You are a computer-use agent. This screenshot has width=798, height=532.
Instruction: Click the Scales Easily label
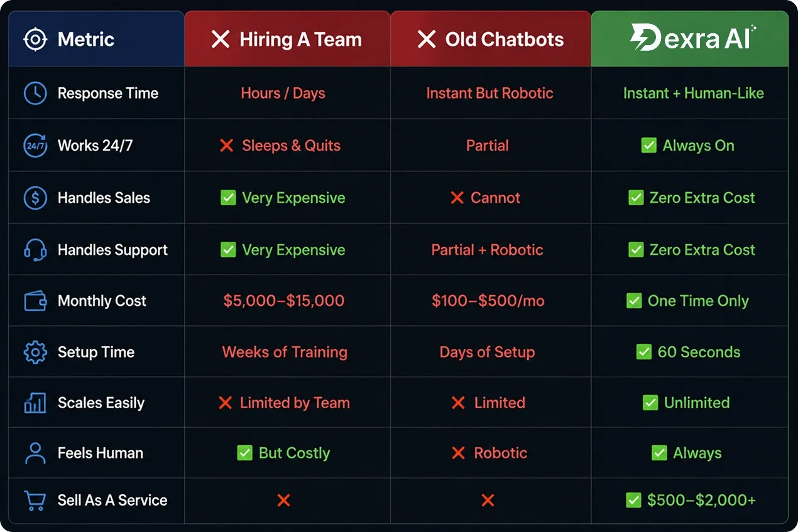(101, 403)
